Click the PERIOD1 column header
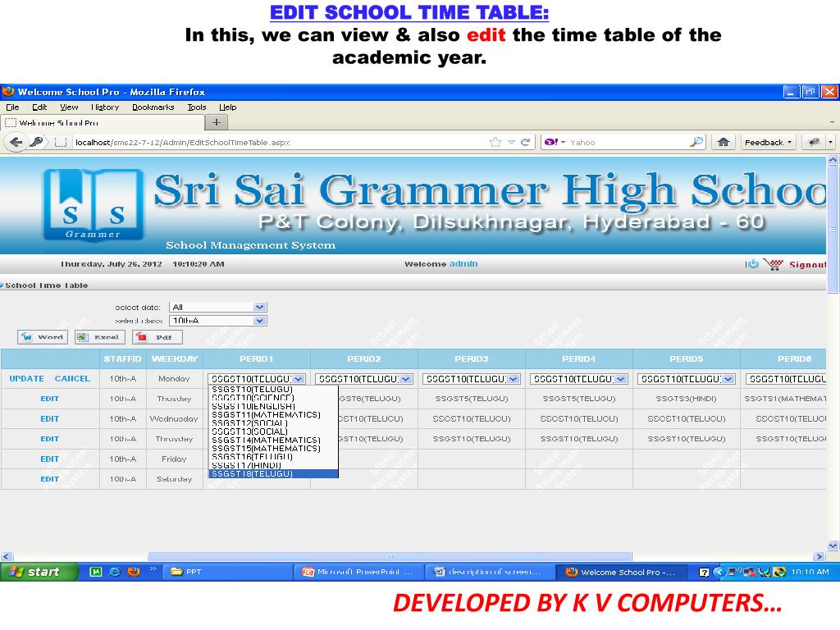Image resolution: width=840 pixels, height=630 pixels. (x=257, y=359)
